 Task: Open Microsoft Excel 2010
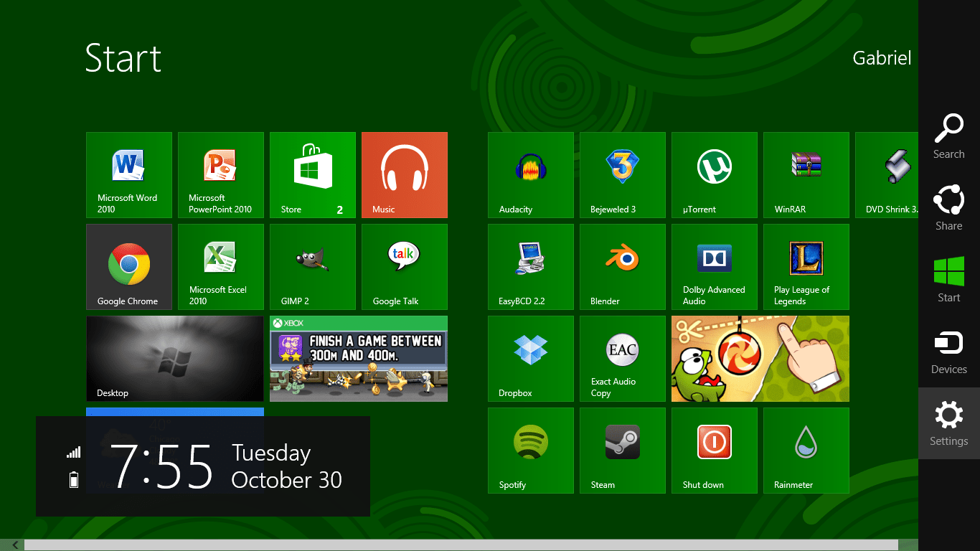[221, 267]
